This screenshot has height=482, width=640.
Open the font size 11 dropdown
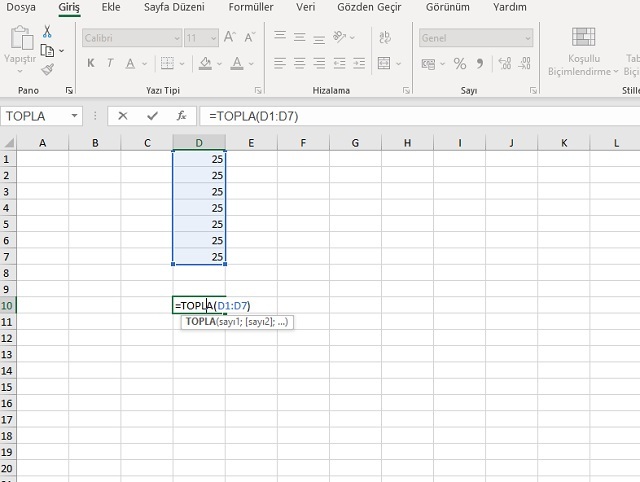213,38
